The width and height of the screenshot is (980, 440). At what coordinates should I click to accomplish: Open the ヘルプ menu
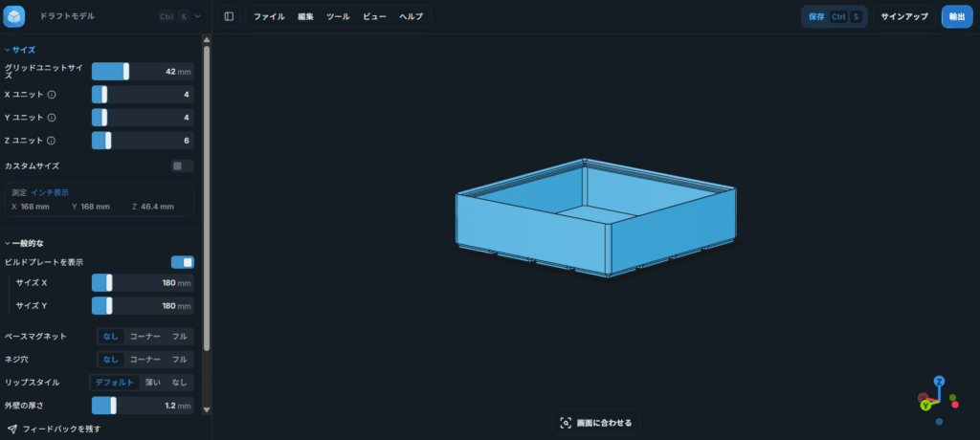pos(411,17)
